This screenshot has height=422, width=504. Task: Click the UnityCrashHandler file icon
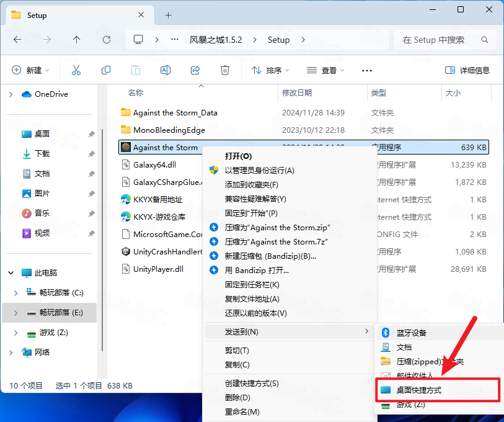point(126,251)
